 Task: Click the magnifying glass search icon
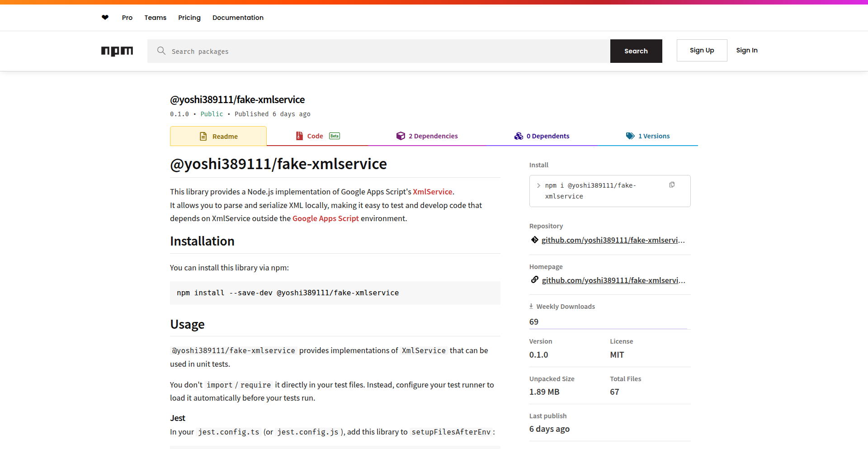[x=161, y=51]
